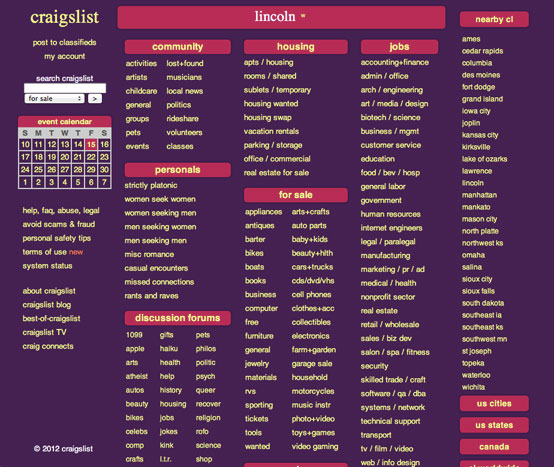This screenshot has width=554, height=467.
Task: Open 'vacation rentals' housing link
Action: (x=271, y=131)
